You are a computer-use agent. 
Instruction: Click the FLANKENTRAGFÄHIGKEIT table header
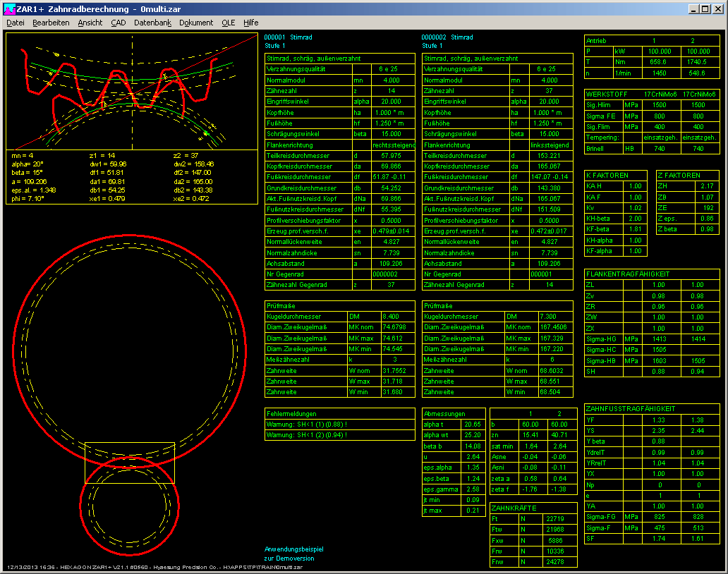(x=628, y=274)
